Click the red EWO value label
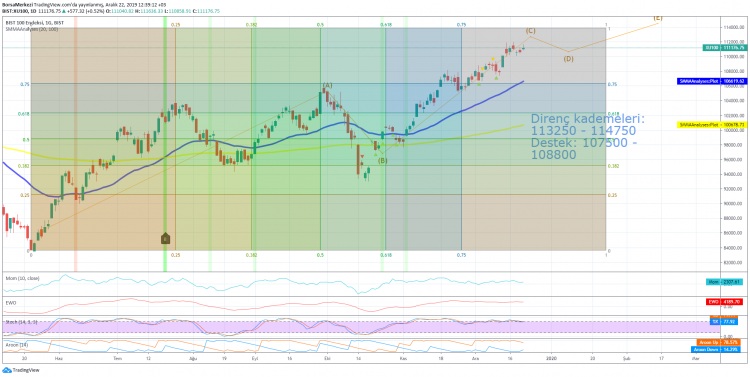Image resolution: width=750 pixels, height=377 pixels. click(725, 302)
